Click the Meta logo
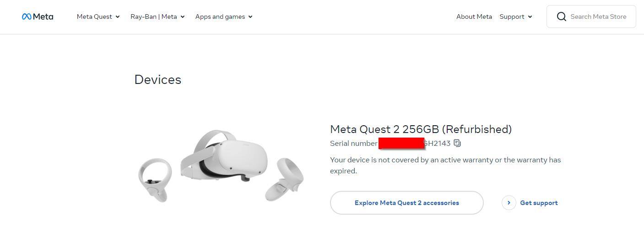This screenshot has width=644, height=233. (38, 17)
